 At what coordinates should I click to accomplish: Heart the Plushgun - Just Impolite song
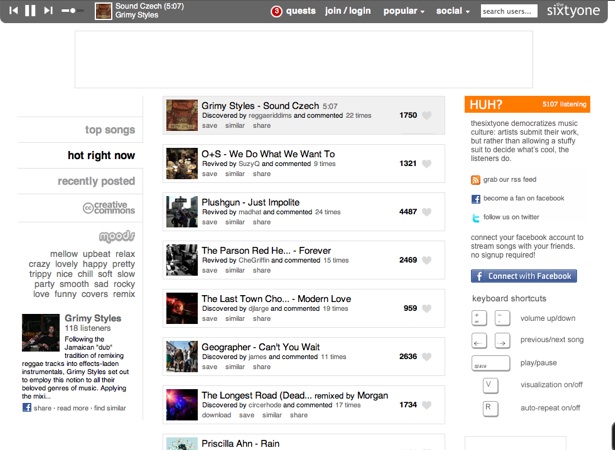click(427, 212)
